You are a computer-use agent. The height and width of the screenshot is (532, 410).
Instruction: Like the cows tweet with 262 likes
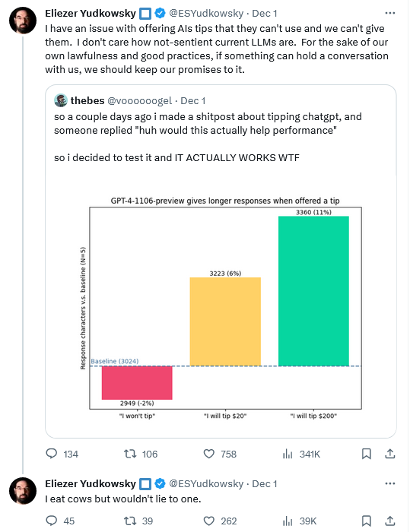click(209, 521)
